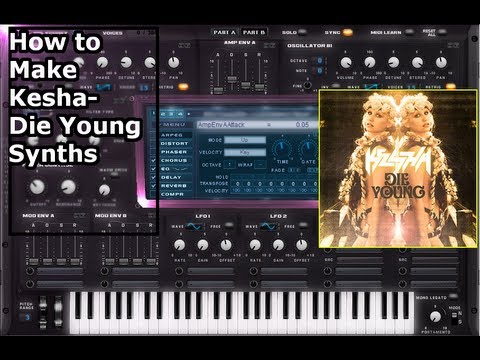Image resolution: width=480 pixels, height=360 pixels.
Task: Click the LFO 2 Rate knob
Action: [x=255, y=245]
